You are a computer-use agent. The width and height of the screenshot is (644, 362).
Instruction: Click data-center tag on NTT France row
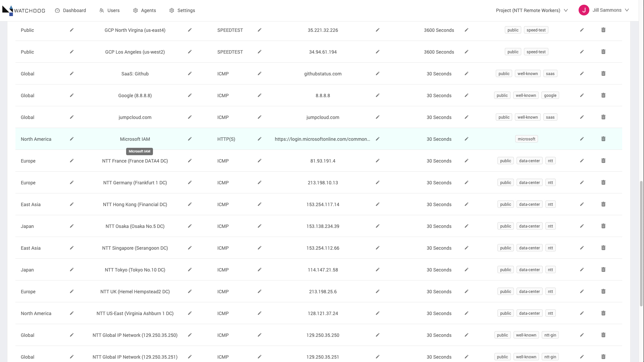click(x=530, y=161)
